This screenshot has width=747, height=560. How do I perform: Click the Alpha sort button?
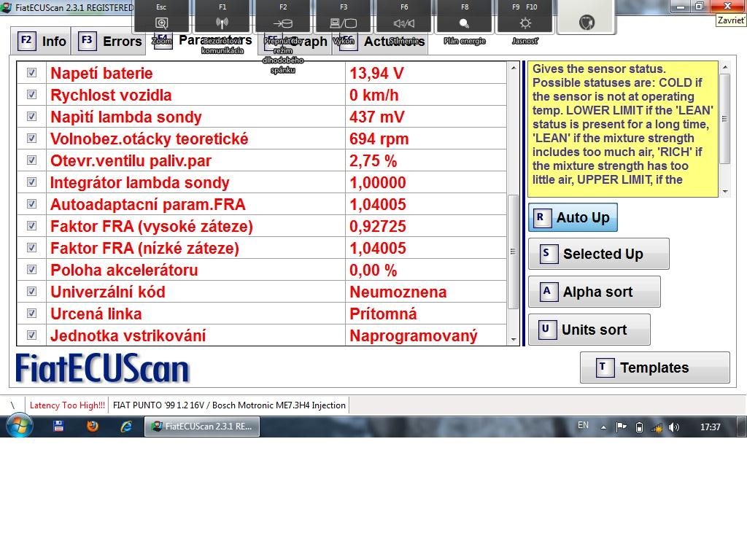click(x=594, y=292)
